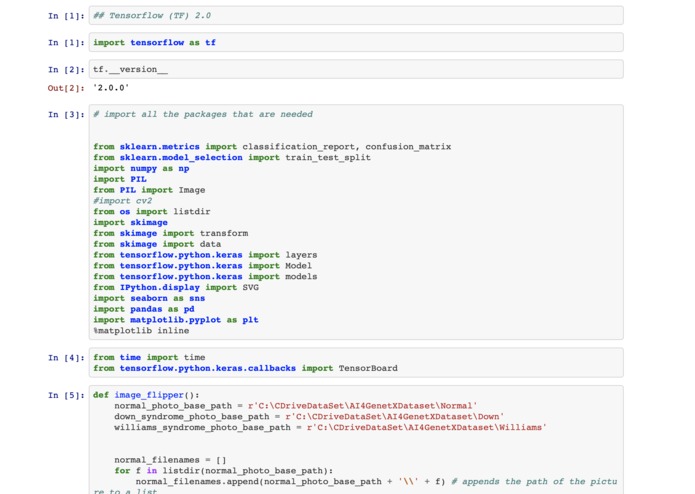Click the In [5]: cell prompt
The image size is (695, 494).
click(66, 396)
